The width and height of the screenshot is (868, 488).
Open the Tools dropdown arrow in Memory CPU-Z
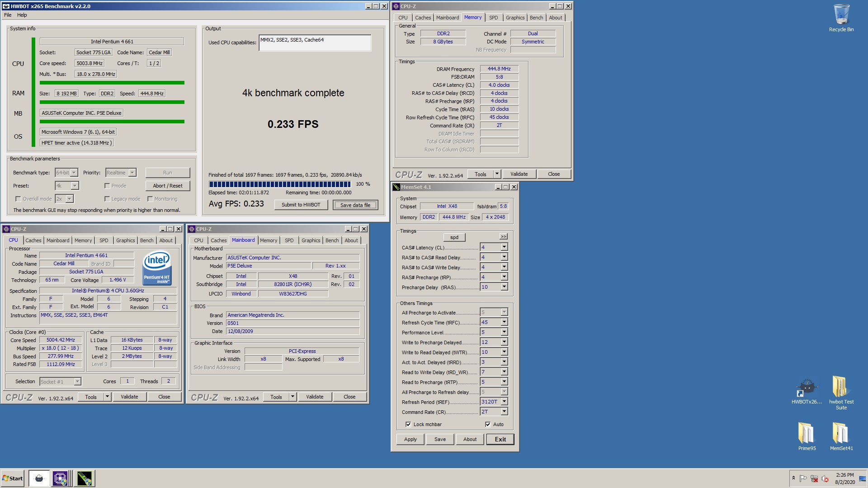(497, 174)
